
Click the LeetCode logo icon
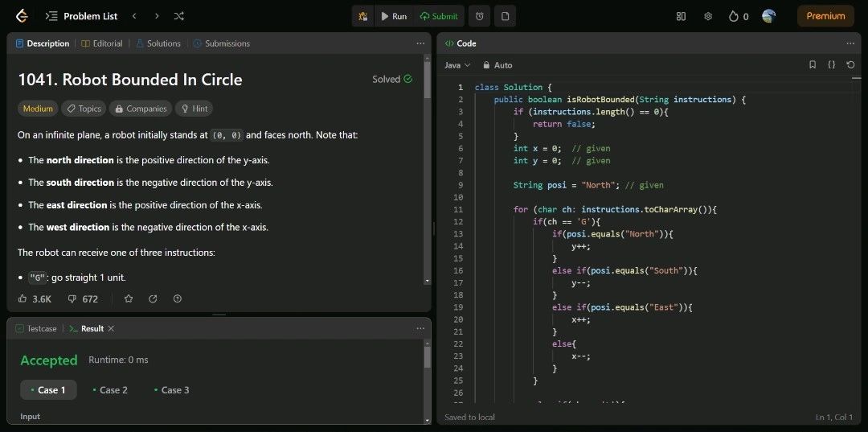[x=22, y=16]
